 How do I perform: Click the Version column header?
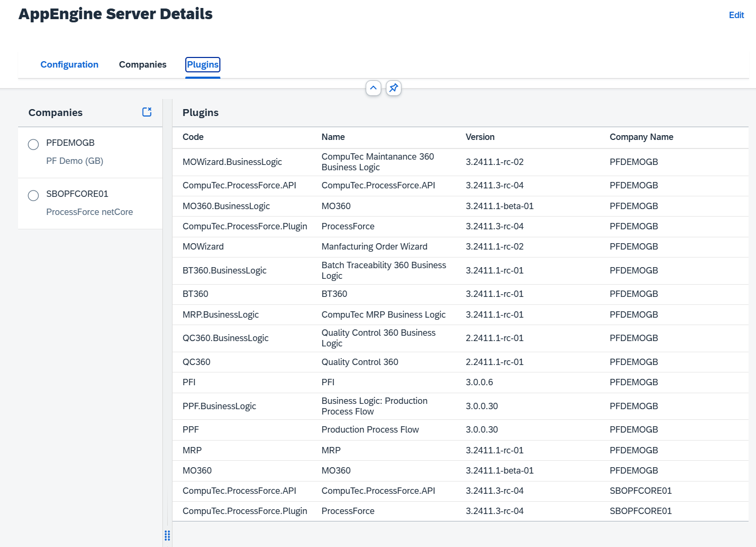480,137
